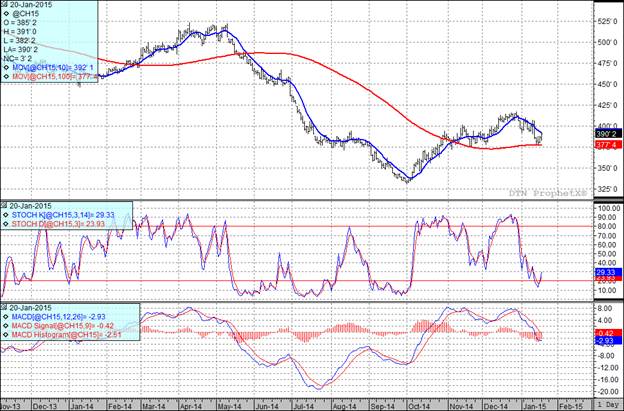Click the Mar-14 month on the time axis
Image resolution: width=624 pixels, height=411 pixels.
pos(153,407)
